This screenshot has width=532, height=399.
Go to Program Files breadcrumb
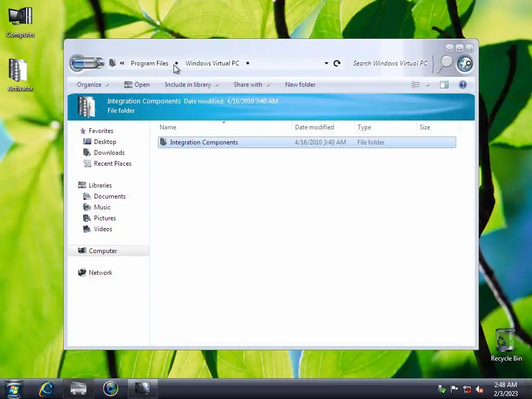tap(149, 63)
